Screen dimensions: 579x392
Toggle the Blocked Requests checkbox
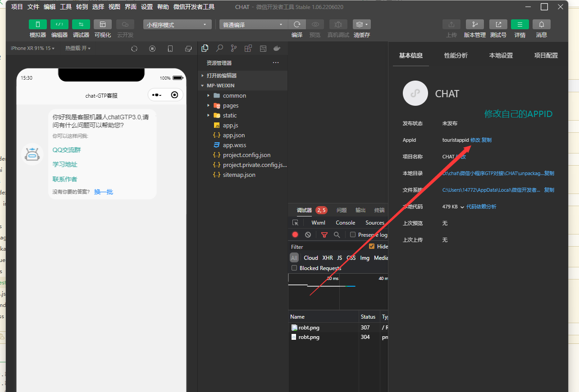pos(294,268)
